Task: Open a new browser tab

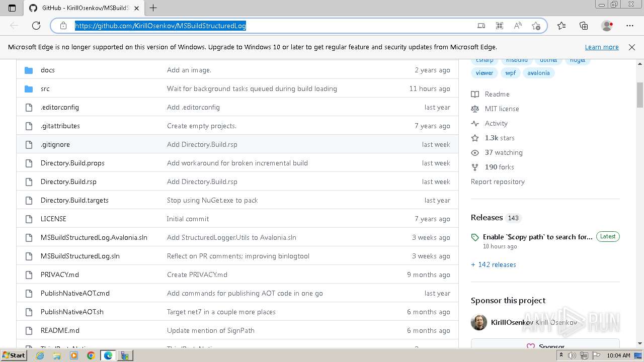Action: point(153,8)
